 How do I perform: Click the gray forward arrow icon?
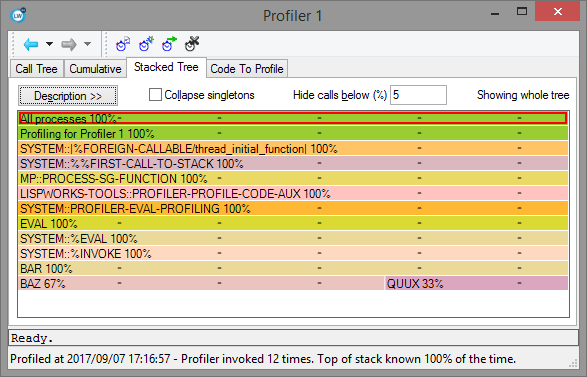(69, 45)
